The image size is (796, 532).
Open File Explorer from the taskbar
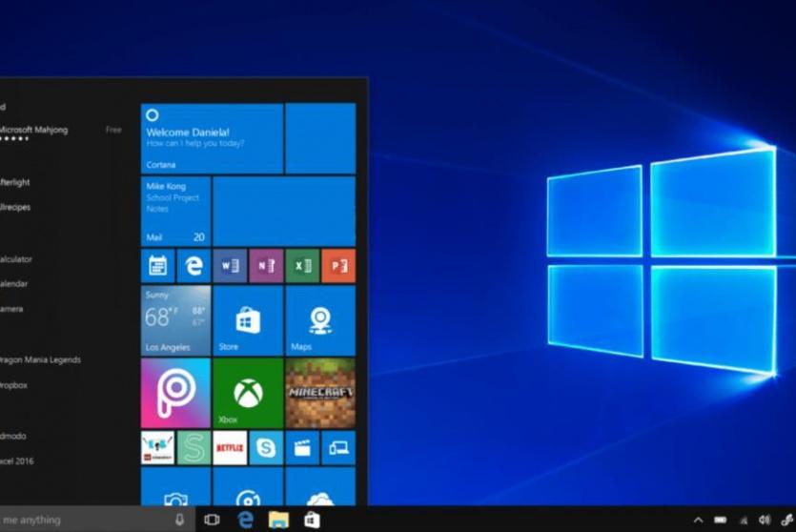click(x=278, y=520)
